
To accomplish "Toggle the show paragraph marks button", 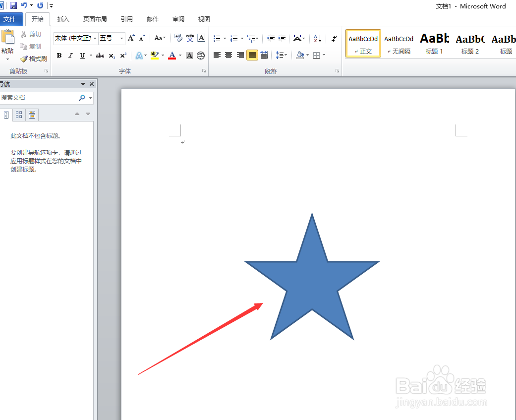I will coord(334,38).
